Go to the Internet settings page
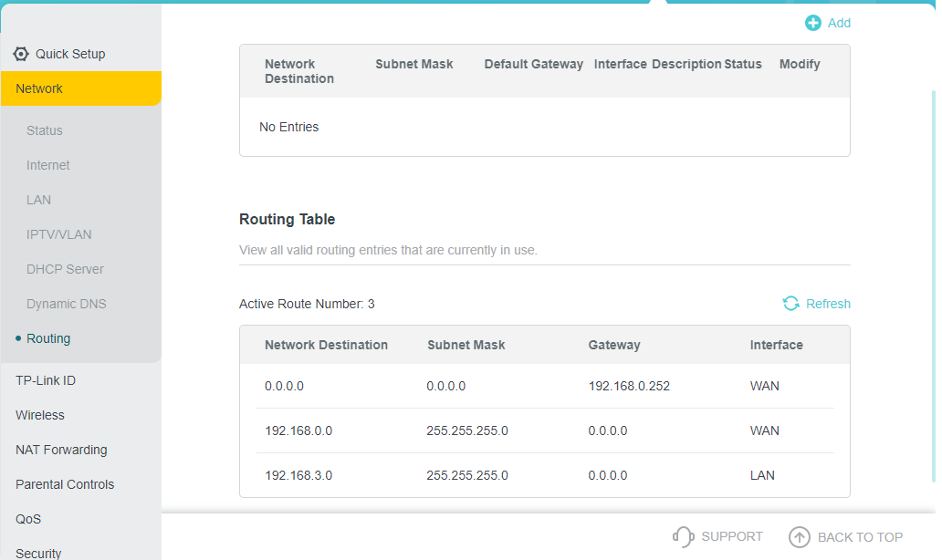 tap(48, 165)
